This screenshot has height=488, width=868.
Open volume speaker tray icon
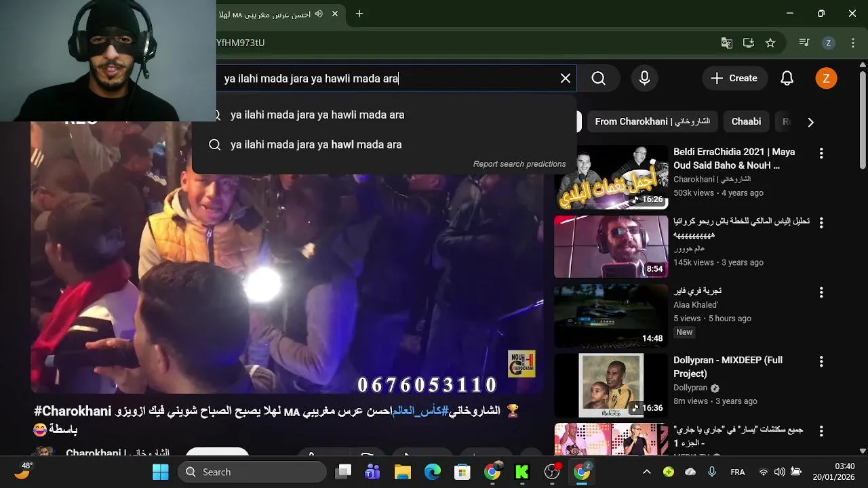click(x=780, y=472)
